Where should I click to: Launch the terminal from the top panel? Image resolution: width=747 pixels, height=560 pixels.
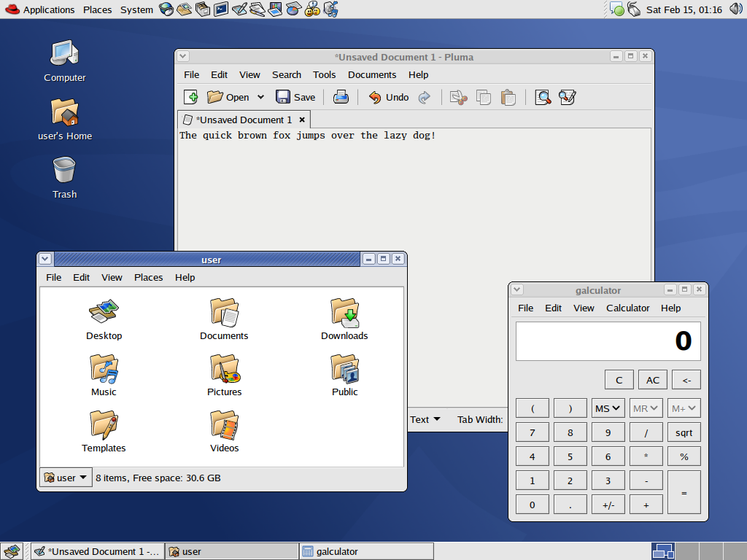pyautogui.click(x=221, y=9)
